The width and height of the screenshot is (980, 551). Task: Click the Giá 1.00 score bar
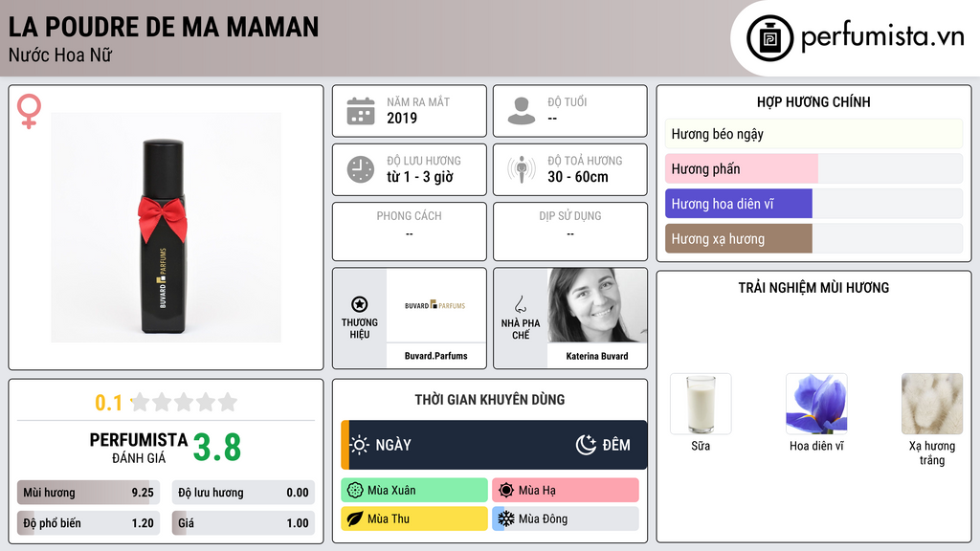tap(243, 523)
